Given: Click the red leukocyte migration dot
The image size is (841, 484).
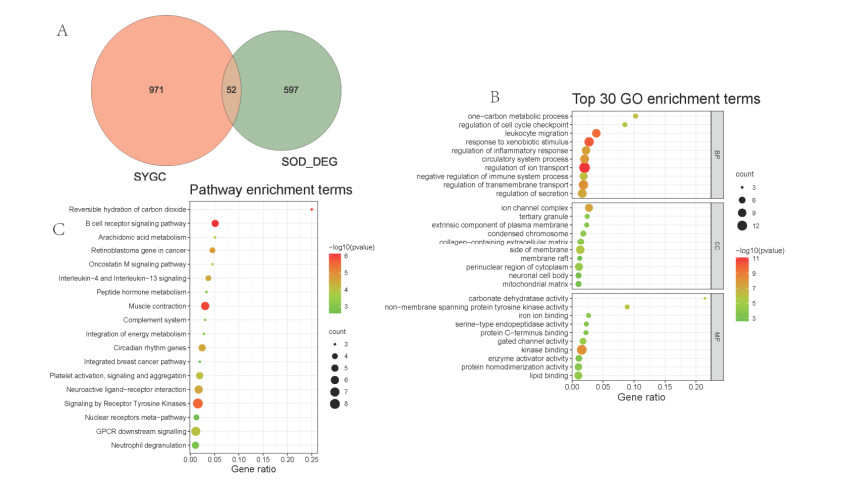Looking at the screenshot, I should click(596, 133).
